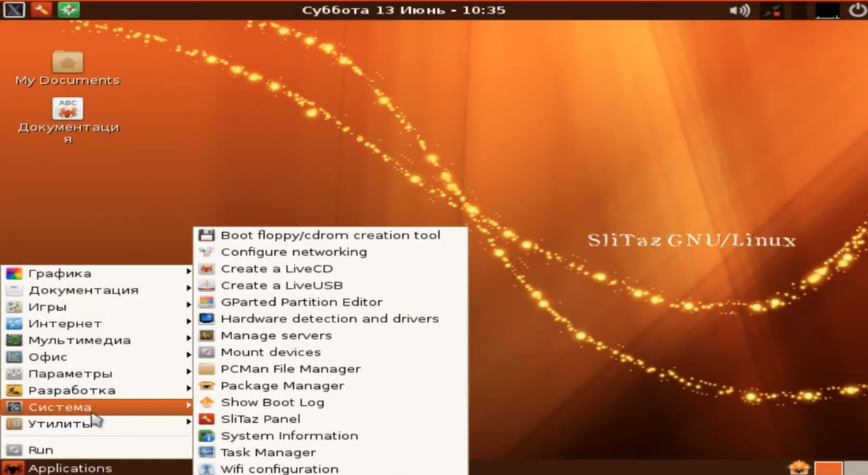This screenshot has height=475, width=868.
Task: Click the PCMan File Manager folder icon
Action: pos(207,369)
